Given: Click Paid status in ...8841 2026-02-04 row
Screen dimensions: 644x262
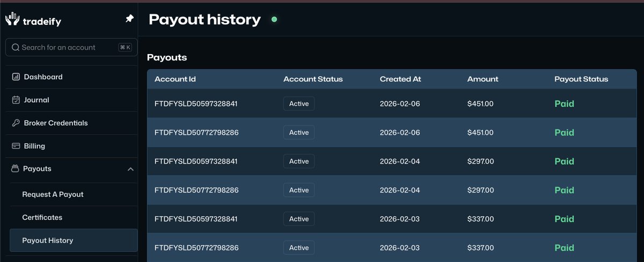Looking at the screenshot, I should tap(564, 161).
